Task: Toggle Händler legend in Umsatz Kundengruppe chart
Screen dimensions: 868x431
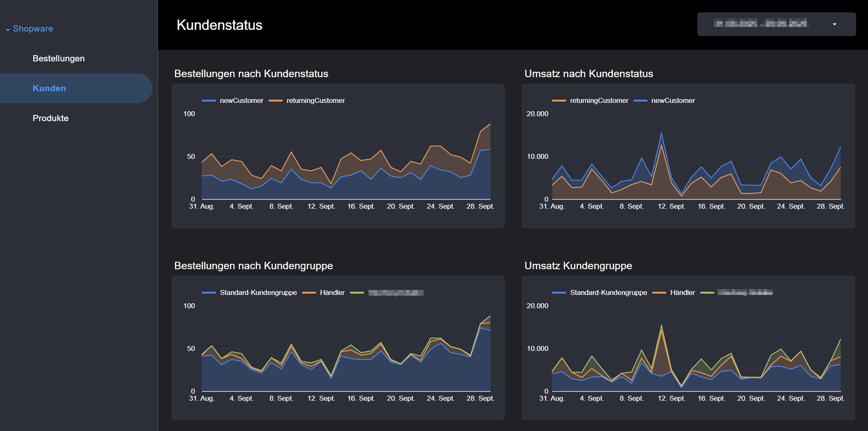Action: 682,292
